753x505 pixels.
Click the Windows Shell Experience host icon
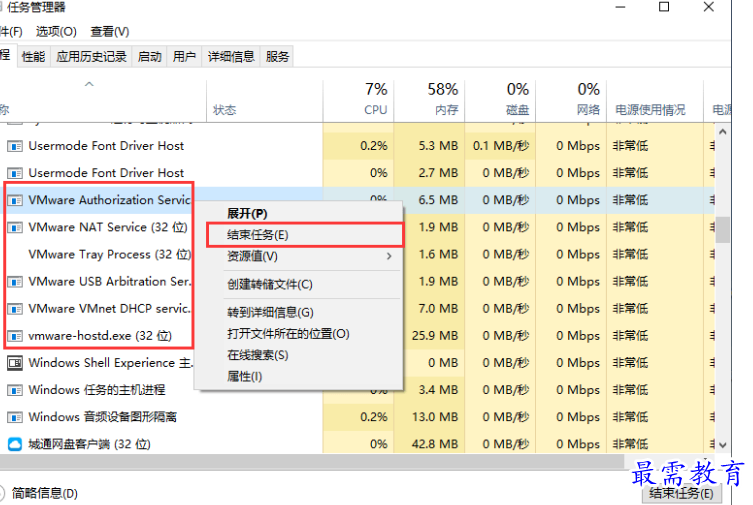pos(15,363)
